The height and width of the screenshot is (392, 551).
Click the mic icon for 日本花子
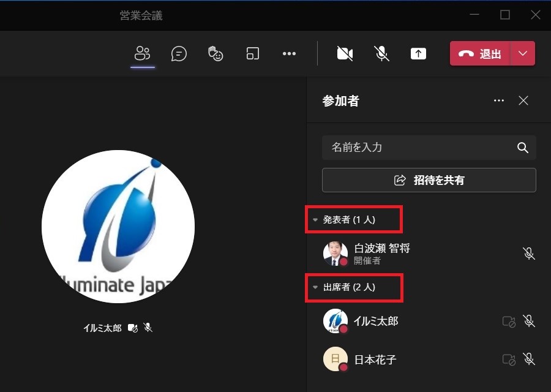529,359
